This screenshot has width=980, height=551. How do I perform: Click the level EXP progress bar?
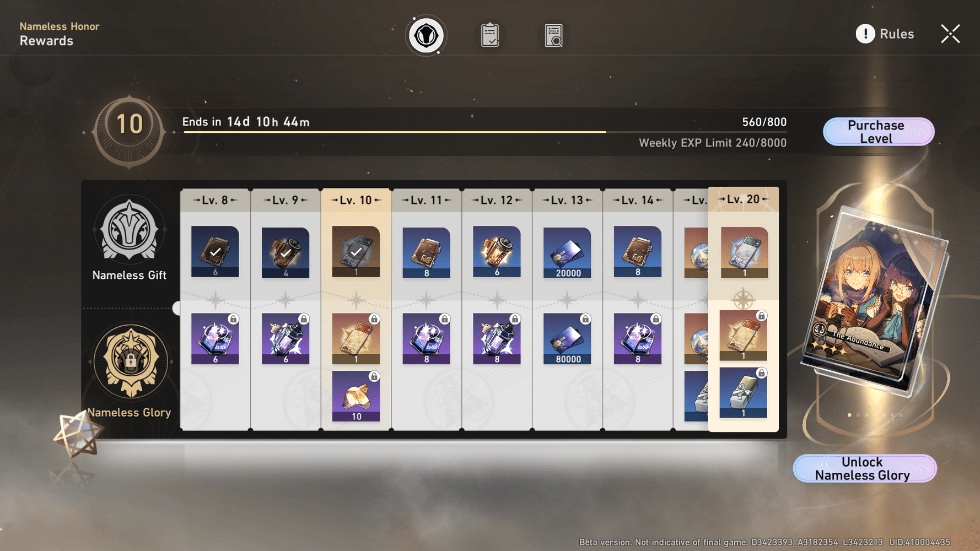485,132
